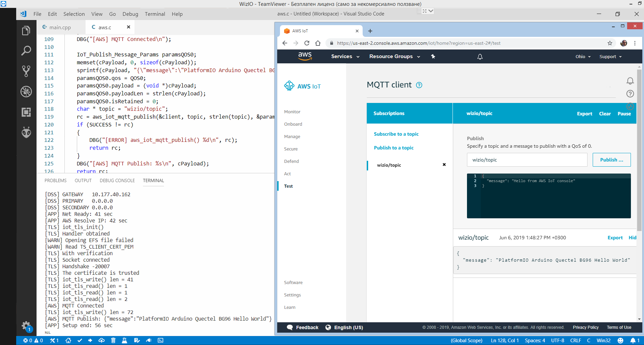Screen dimensions: 644x345
Task: Open the File menu in VS Code
Action: click(x=37, y=14)
